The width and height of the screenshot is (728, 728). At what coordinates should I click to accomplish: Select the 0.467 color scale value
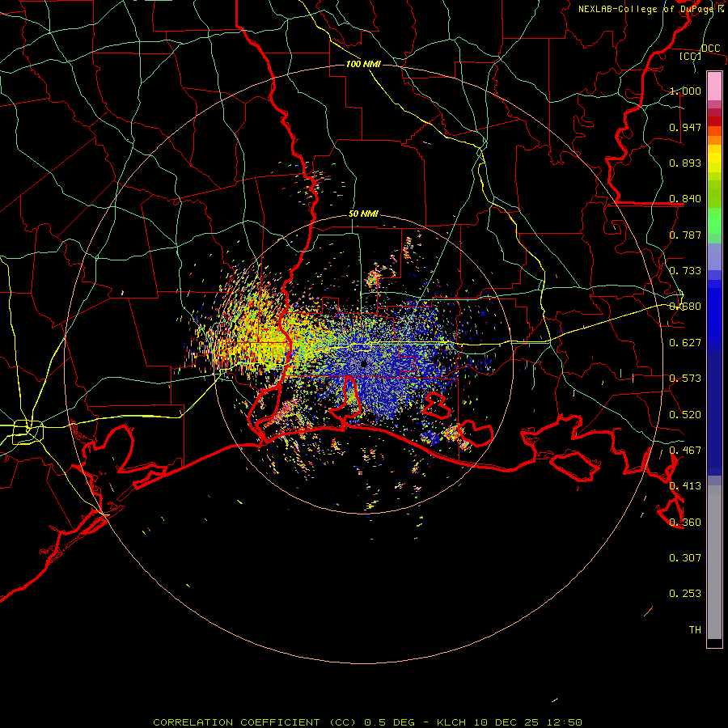coord(685,451)
